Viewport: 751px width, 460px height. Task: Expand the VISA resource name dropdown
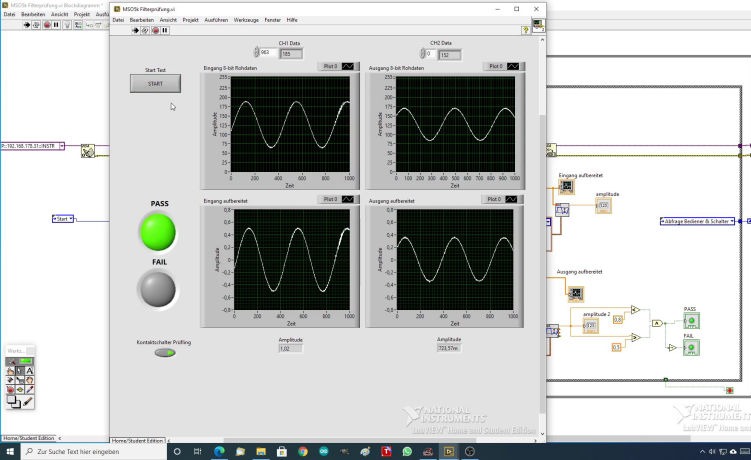point(61,146)
